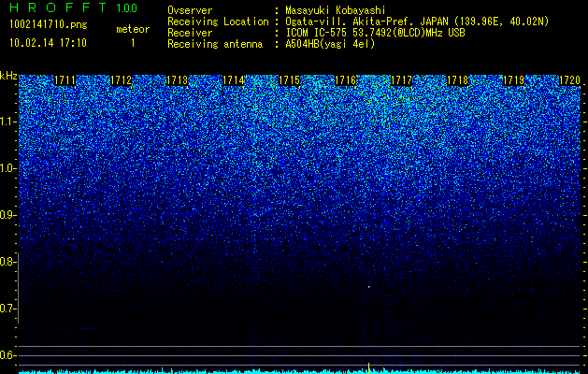Image resolution: width=588 pixels, height=374 pixels.
Task: Click the 1719 time marker
Action: tap(513, 80)
